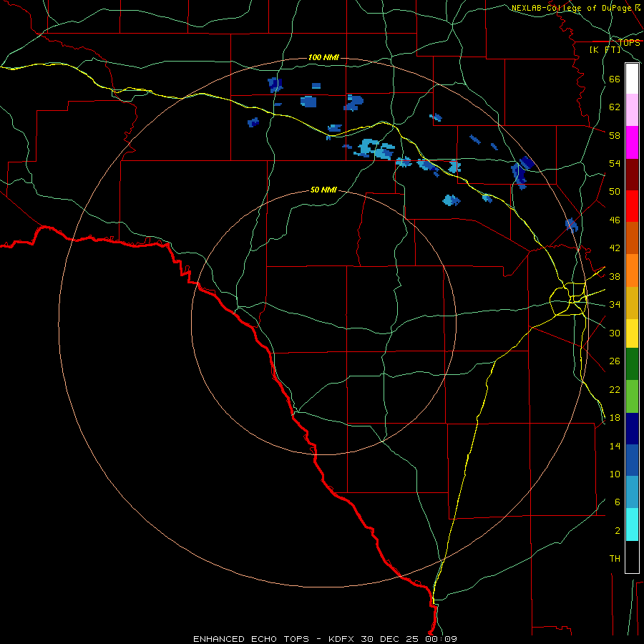Image resolution: width=644 pixels, height=644 pixels.
Task: Click the '30' legend value
Action: coord(615,333)
